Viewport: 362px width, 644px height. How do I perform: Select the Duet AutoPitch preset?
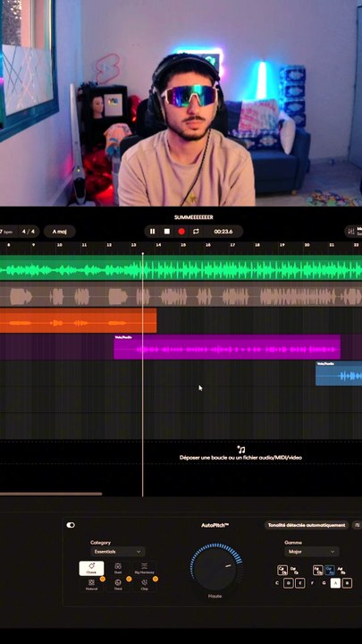tap(118, 569)
